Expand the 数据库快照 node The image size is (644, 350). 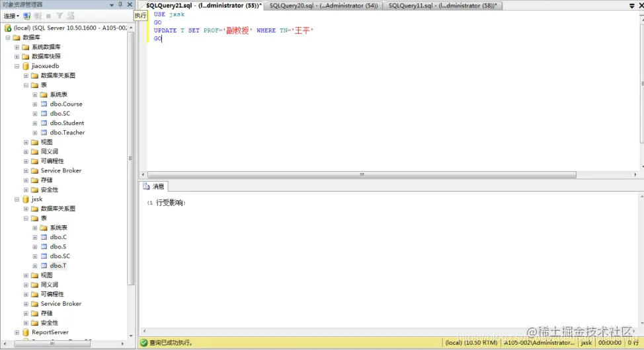point(17,57)
